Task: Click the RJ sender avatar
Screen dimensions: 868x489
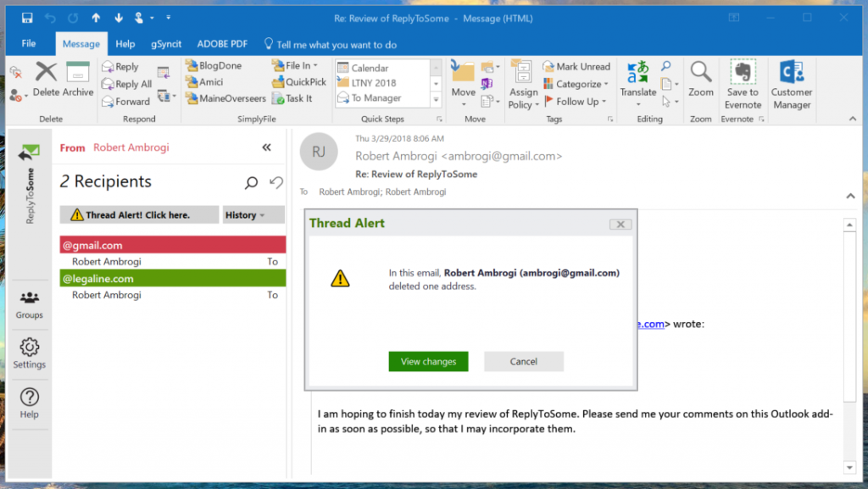Action: (x=319, y=152)
